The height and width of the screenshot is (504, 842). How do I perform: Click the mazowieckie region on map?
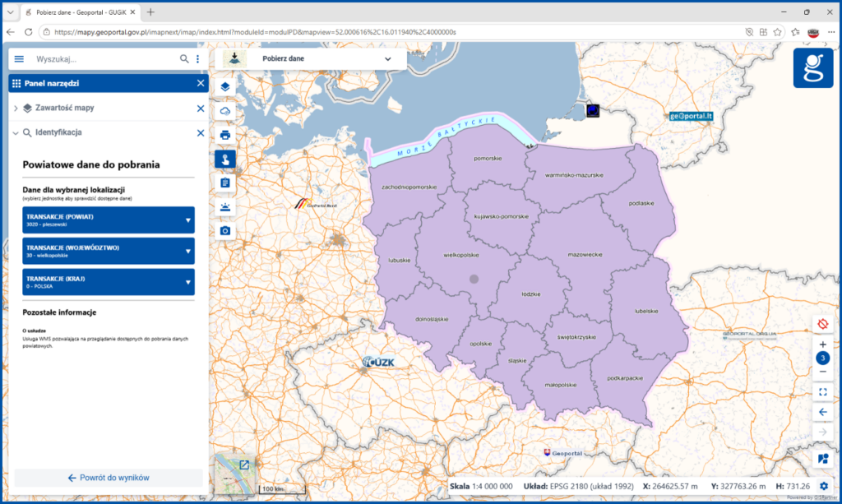(x=585, y=254)
